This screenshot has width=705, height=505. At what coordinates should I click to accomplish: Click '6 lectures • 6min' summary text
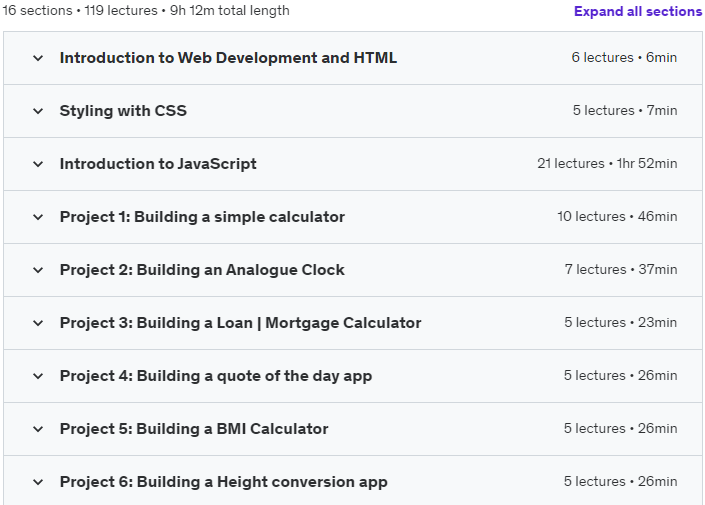tap(624, 58)
